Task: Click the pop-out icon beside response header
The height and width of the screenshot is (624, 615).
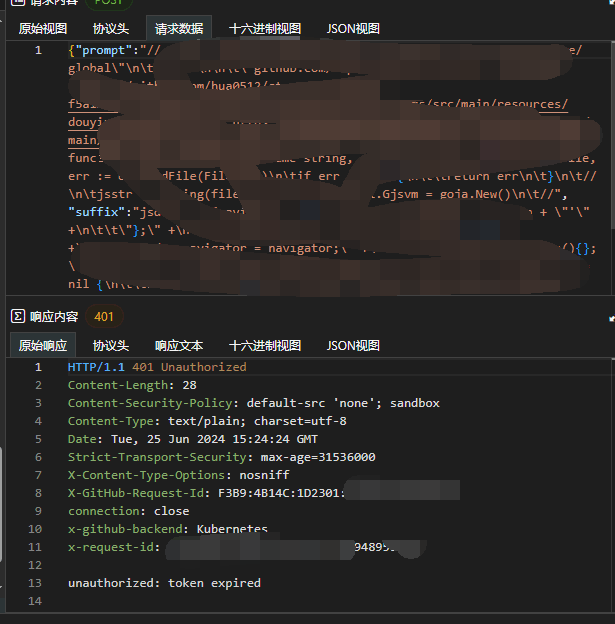Action: point(612,318)
